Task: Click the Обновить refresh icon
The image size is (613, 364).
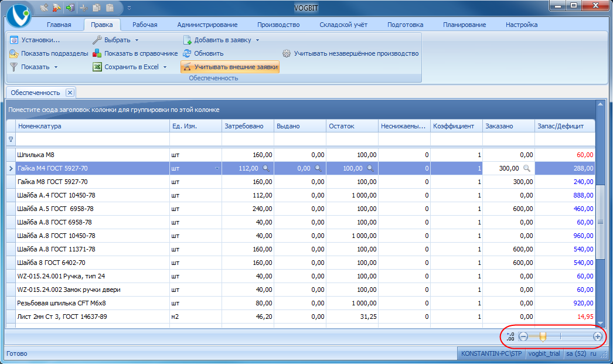Action: (x=188, y=53)
